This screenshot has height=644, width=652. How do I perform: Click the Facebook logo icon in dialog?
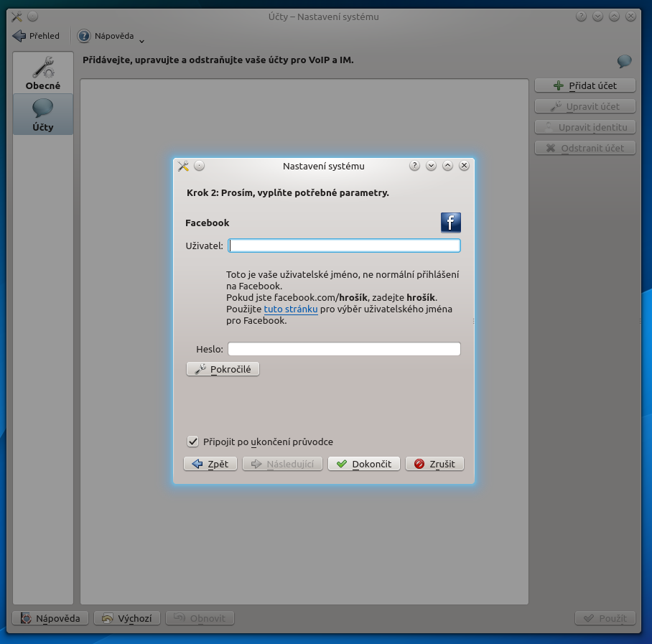click(450, 223)
